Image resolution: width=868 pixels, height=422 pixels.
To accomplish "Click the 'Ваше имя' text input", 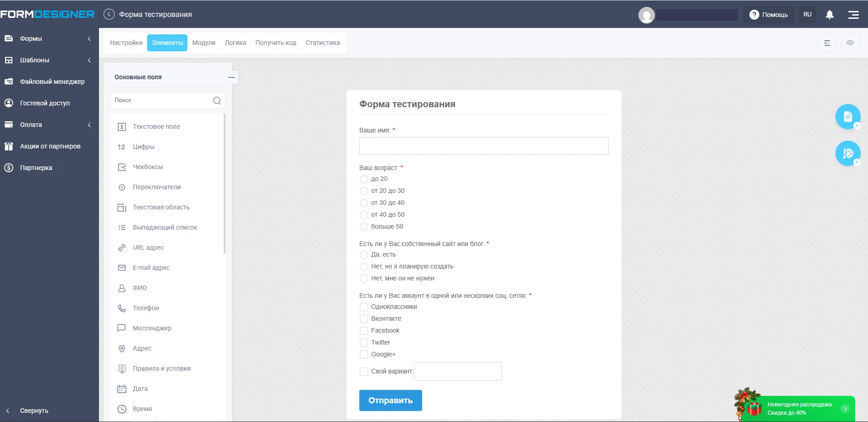I will (483, 146).
